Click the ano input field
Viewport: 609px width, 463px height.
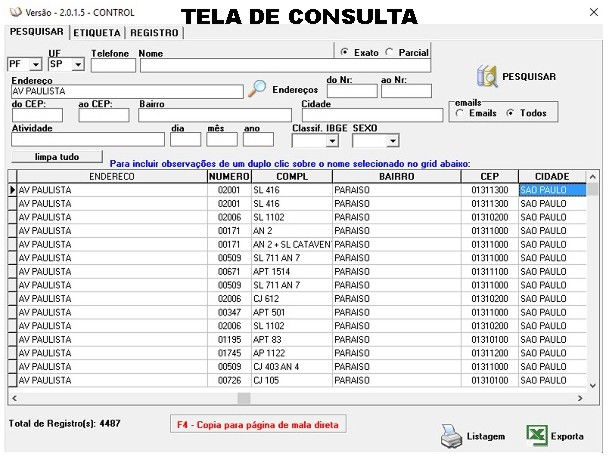coord(258,139)
